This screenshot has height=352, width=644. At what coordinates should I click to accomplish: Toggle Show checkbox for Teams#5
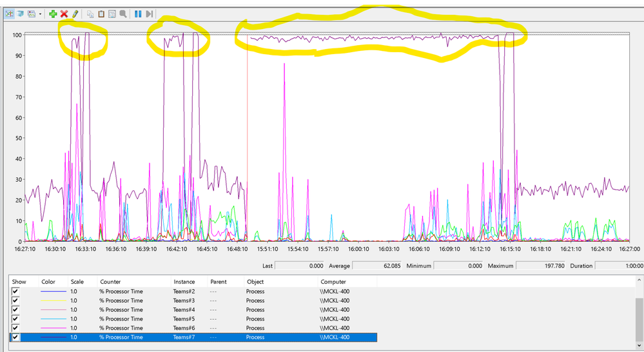(15, 318)
